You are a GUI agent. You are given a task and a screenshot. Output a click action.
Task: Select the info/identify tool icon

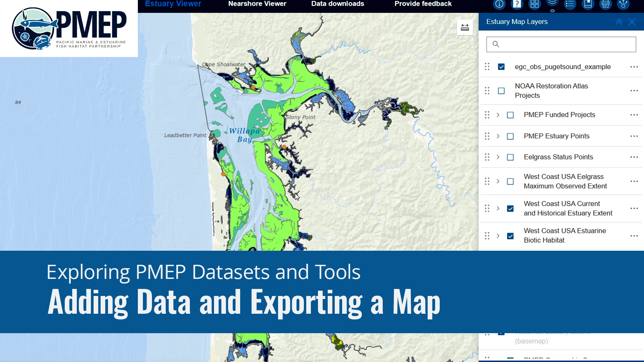[x=499, y=5]
